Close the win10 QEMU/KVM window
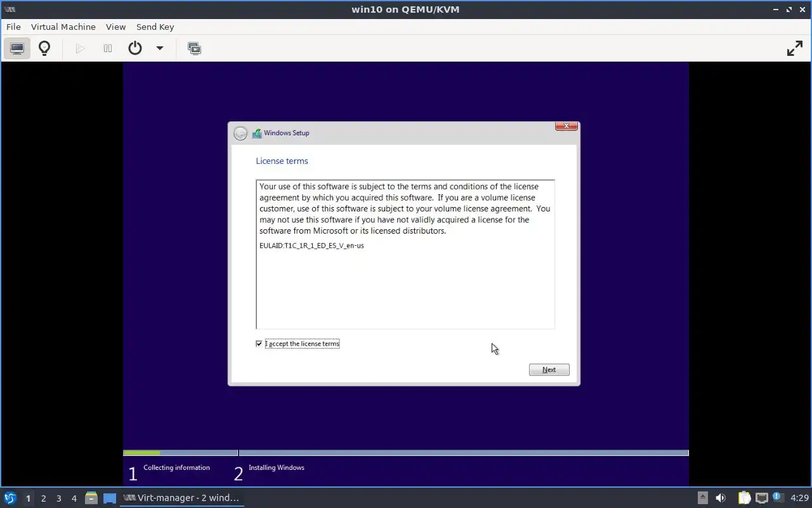This screenshot has width=812, height=508. [802, 10]
